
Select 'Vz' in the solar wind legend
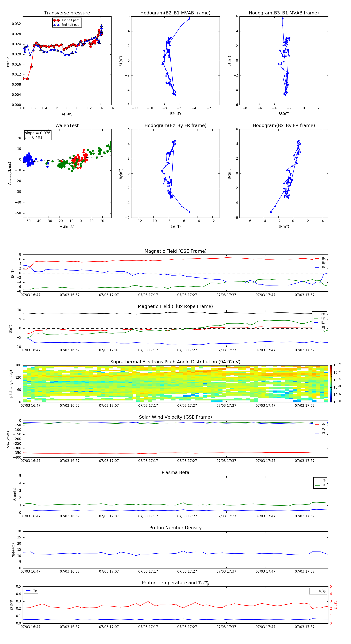point(320,433)
